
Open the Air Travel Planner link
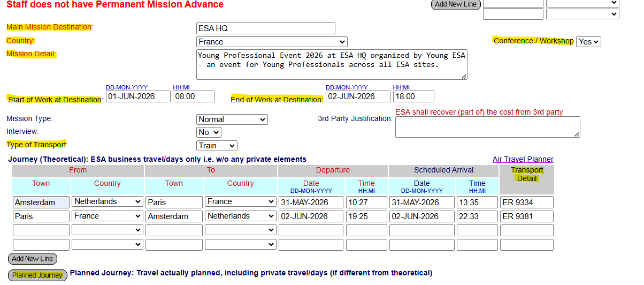point(523,159)
